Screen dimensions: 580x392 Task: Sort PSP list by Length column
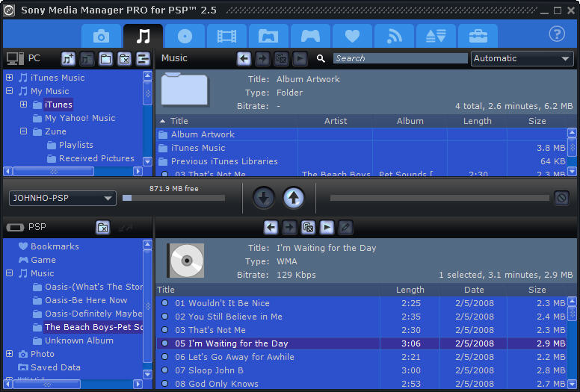(x=410, y=290)
